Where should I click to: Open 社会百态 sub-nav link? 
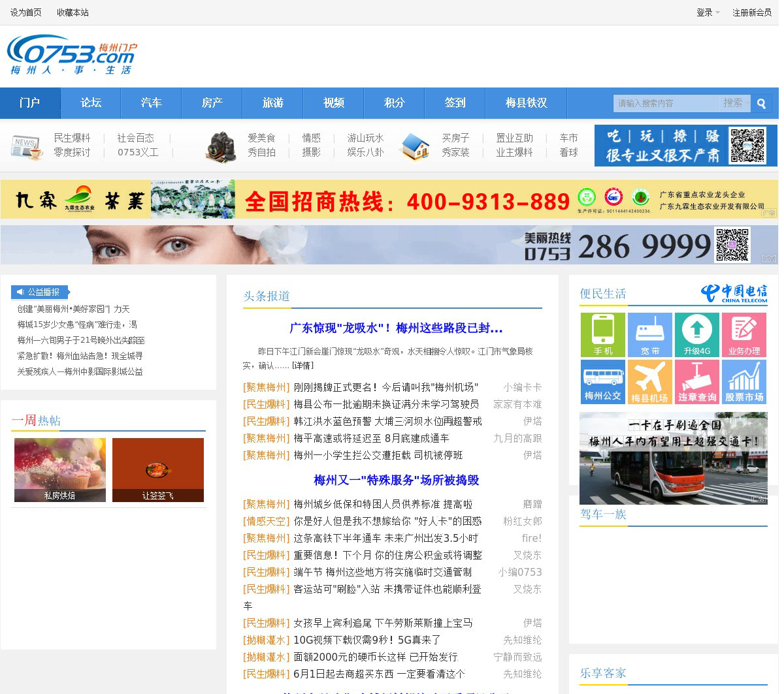pyautogui.click(x=136, y=138)
